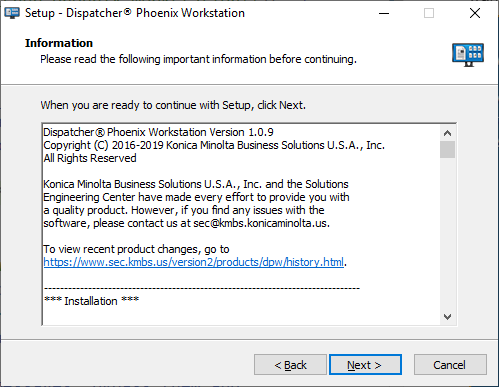Click the scrollbar thumb in the information box

tap(447, 150)
